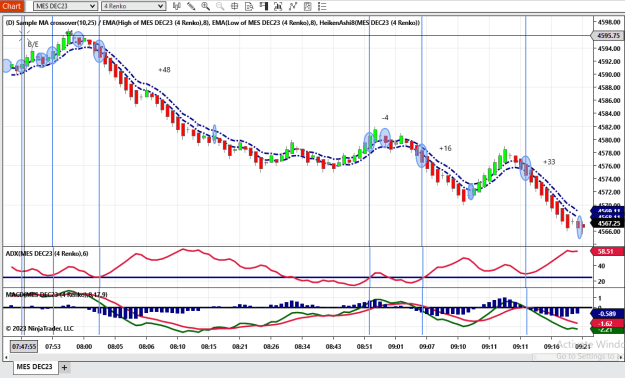Select the -4 text annotation
The height and width of the screenshot is (378, 625).
(x=385, y=118)
